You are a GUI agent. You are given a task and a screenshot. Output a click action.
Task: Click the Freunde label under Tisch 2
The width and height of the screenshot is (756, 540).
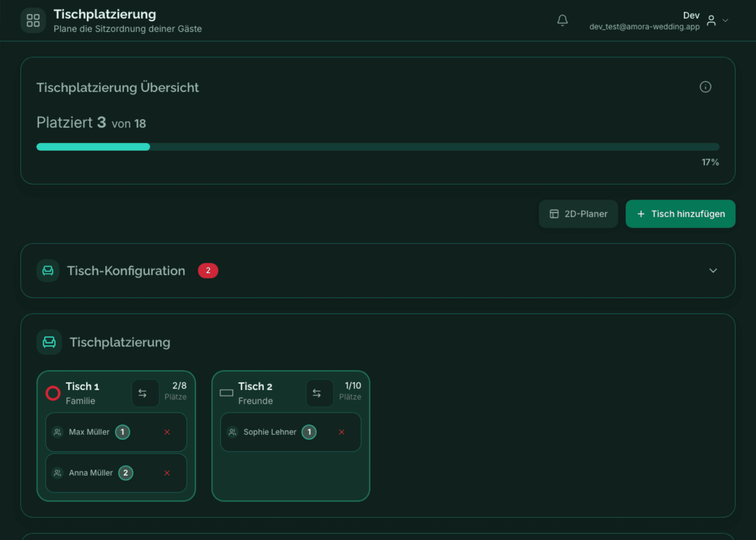pos(255,401)
